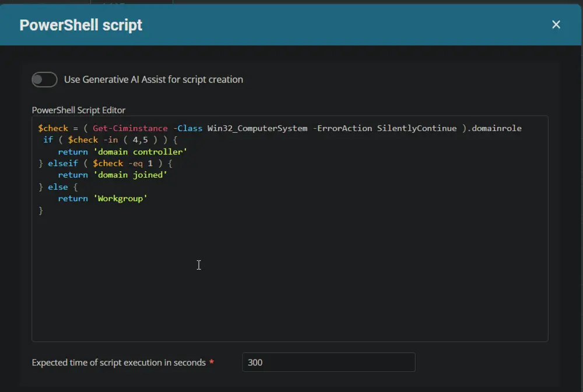Click the 'domain joined' string
Image resolution: width=583 pixels, height=392 pixels.
(x=130, y=175)
